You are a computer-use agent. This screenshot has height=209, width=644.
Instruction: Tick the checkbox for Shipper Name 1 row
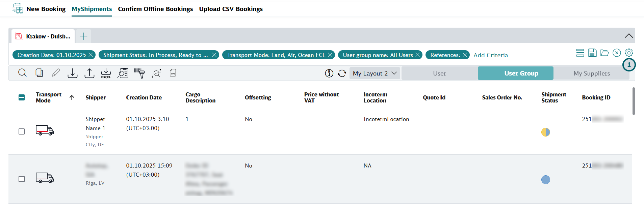22,131
